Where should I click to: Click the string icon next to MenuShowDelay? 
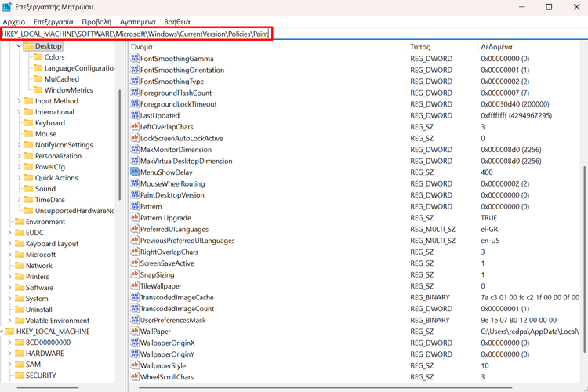135,172
